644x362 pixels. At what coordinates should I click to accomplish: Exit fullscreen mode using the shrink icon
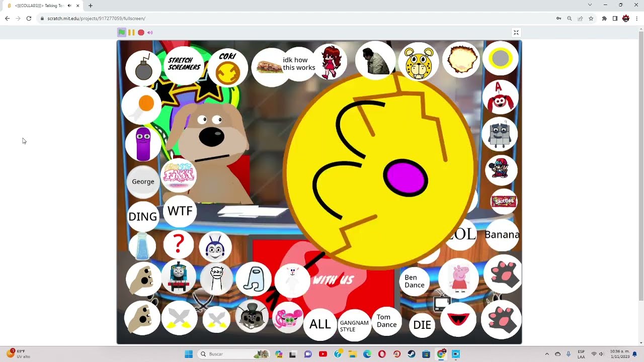click(x=516, y=33)
